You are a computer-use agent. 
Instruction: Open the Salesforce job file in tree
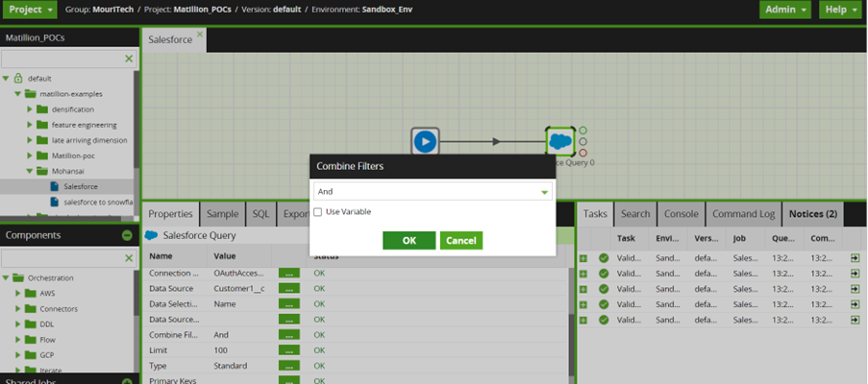click(80, 185)
